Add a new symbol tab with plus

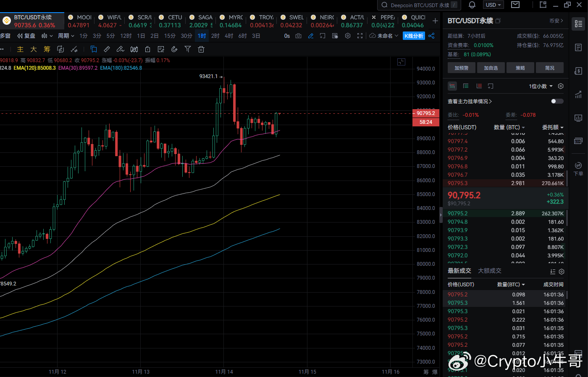(x=435, y=21)
